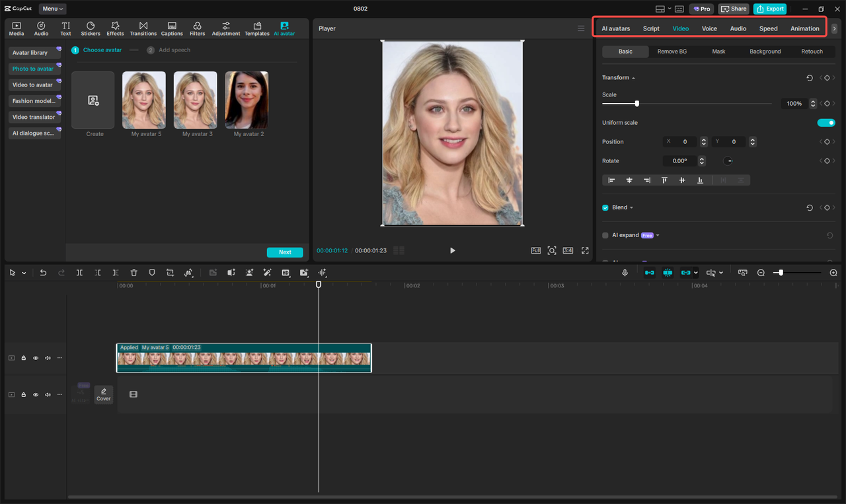
Task: Click the Undo icon above the timeline
Action: (x=43, y=272)
